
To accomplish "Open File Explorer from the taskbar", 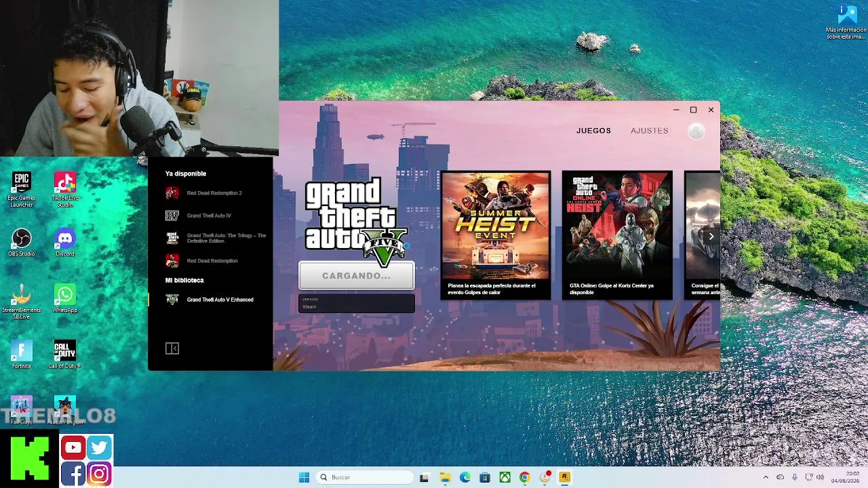I will pos(445,477).
